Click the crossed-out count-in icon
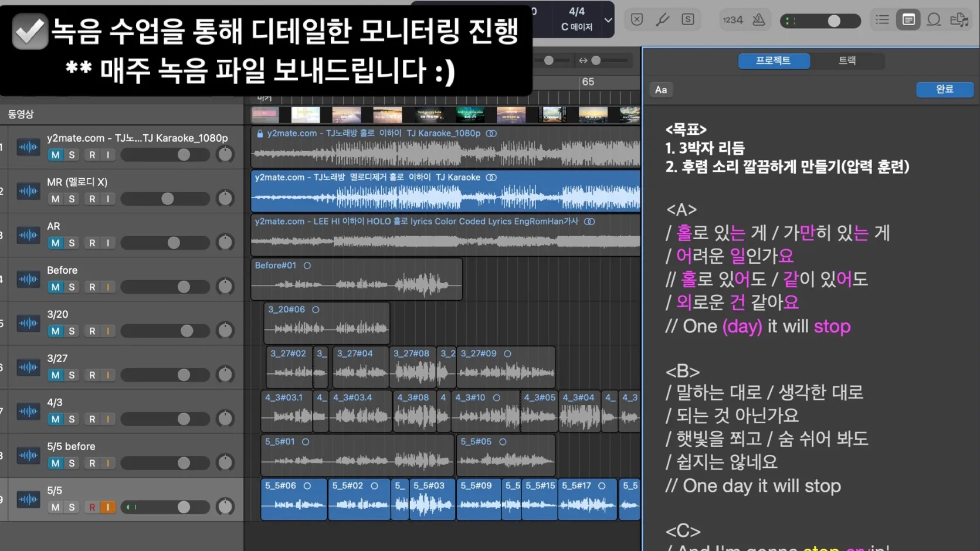Screen dimensions: 980x551 pyautogui.click(x=636, y=20)
